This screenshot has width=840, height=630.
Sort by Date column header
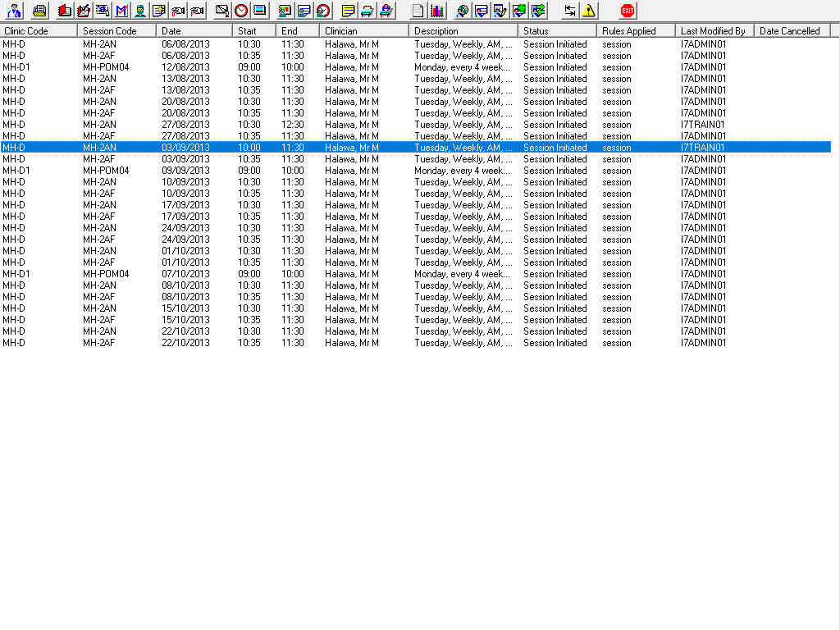pyautogui.click(x=194, y=31)
